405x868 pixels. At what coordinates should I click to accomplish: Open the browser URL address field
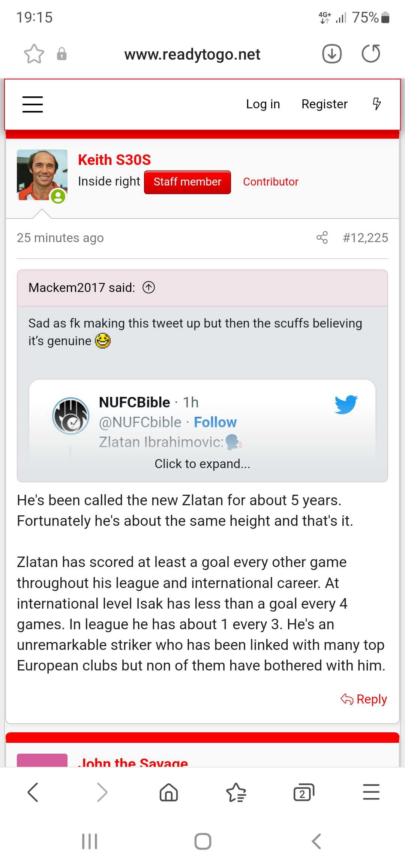pos(192,54)
